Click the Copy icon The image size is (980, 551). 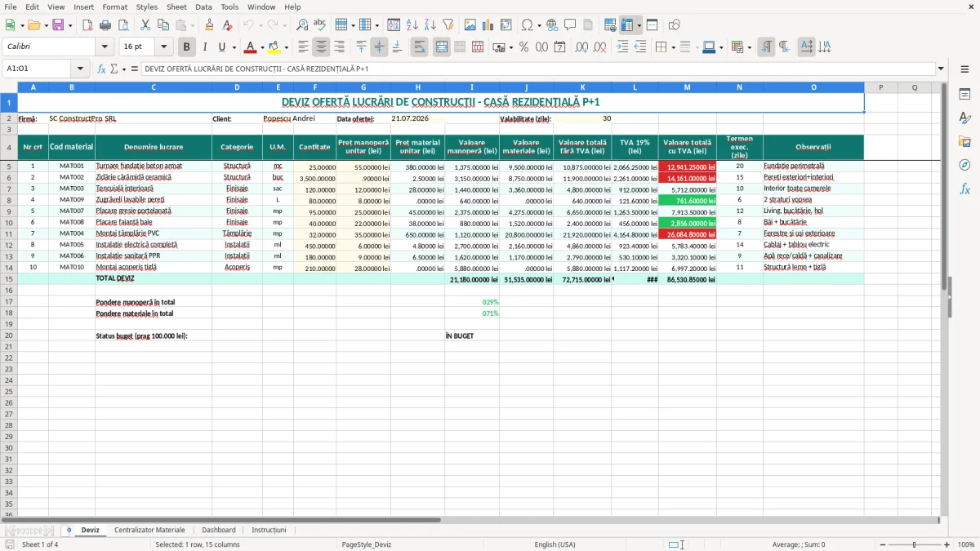tap(163, 25)
